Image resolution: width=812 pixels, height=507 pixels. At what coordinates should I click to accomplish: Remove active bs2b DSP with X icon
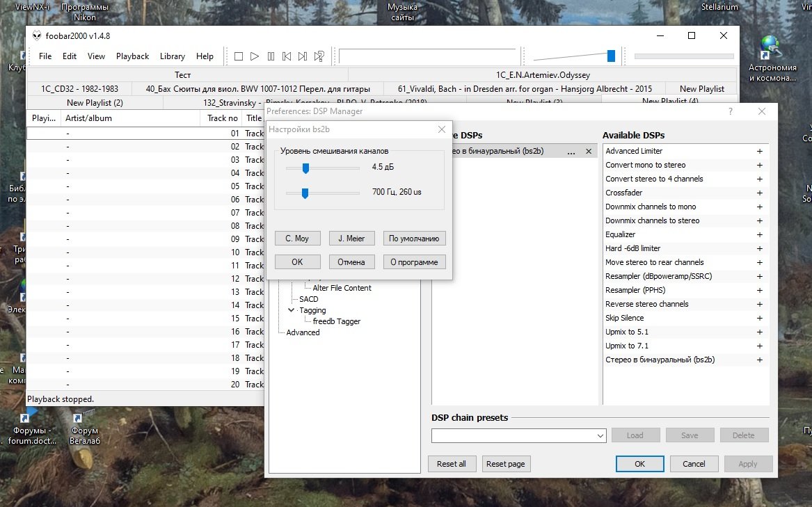pyautogui.click(x=588, y=151)
